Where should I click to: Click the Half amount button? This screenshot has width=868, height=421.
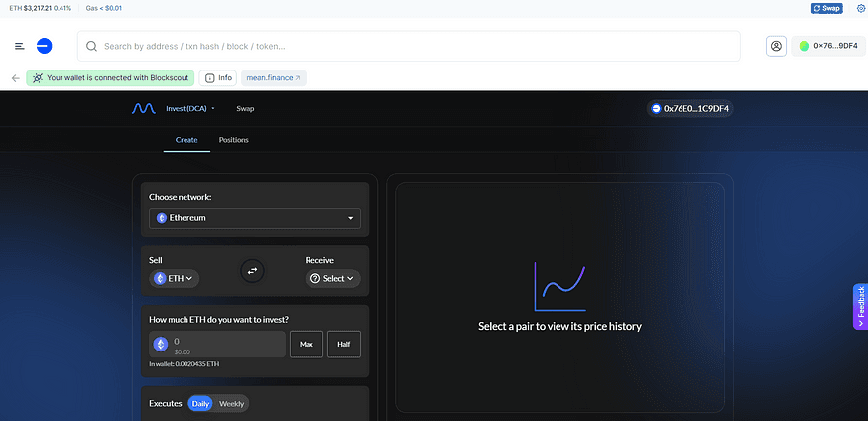(x=344, y=344)
